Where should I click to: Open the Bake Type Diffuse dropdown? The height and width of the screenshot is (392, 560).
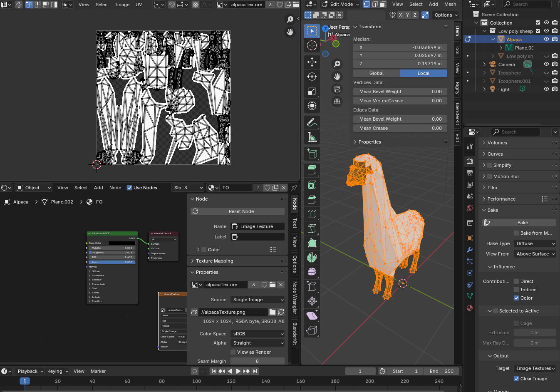click(x=535, y=243)
